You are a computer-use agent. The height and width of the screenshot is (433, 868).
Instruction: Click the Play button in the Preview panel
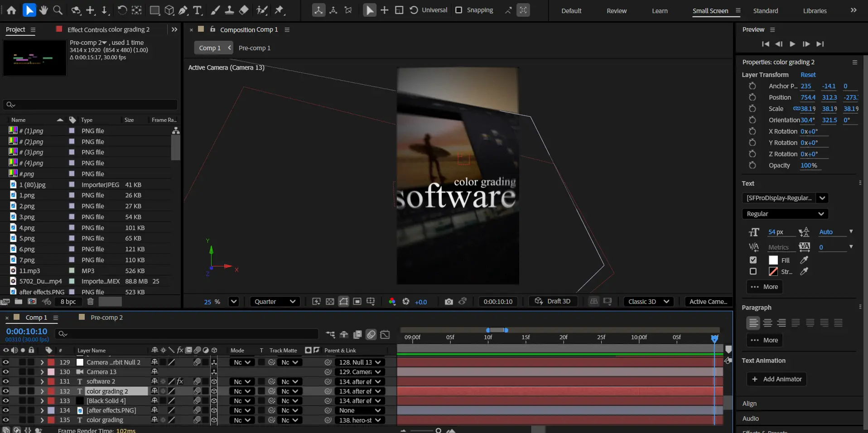792,44
